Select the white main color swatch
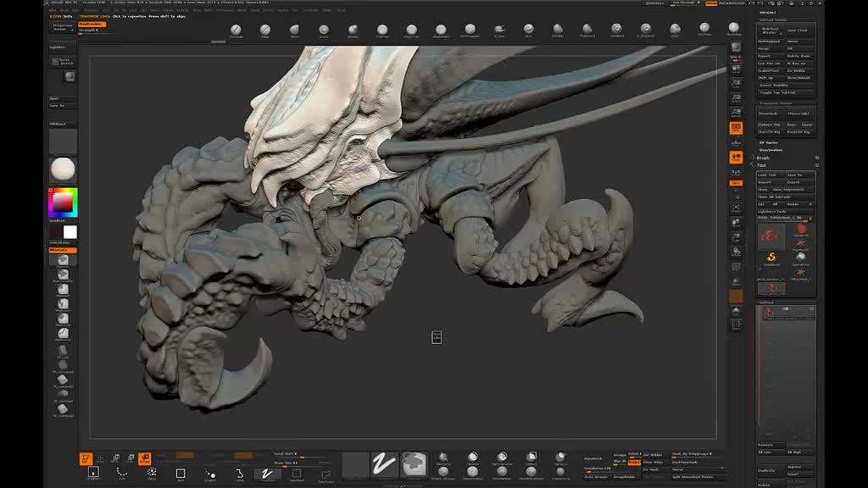This screenshot has width=868, height=488. [70, 232]
